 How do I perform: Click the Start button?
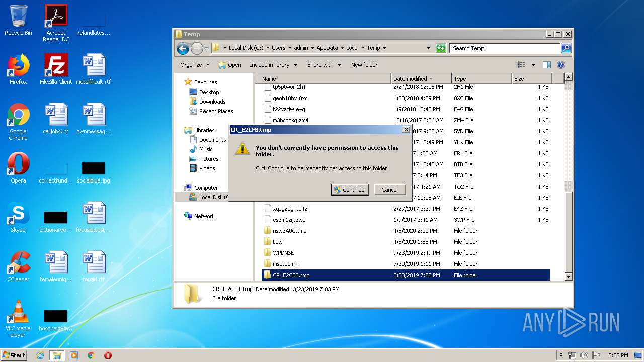14,355
